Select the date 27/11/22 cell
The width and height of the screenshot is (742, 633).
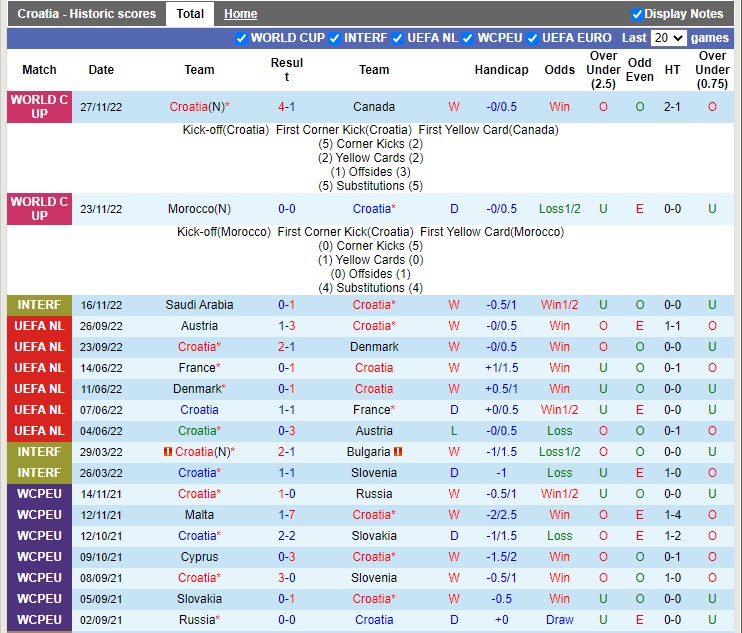pos(101,107)
